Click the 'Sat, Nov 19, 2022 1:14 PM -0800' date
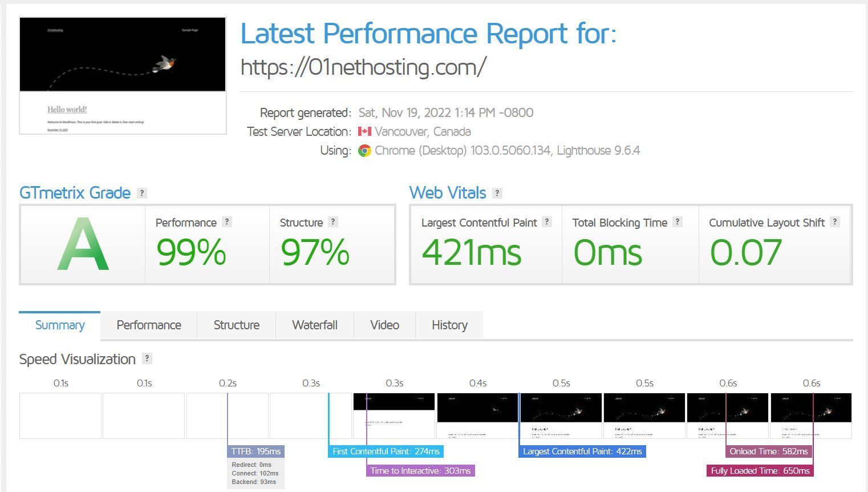The image size is (868, 492). [x=446, y=112]
